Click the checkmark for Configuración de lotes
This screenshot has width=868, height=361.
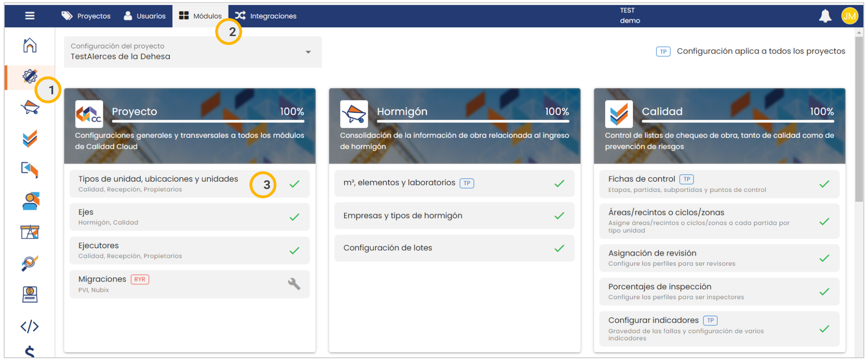tap(559, 248)
